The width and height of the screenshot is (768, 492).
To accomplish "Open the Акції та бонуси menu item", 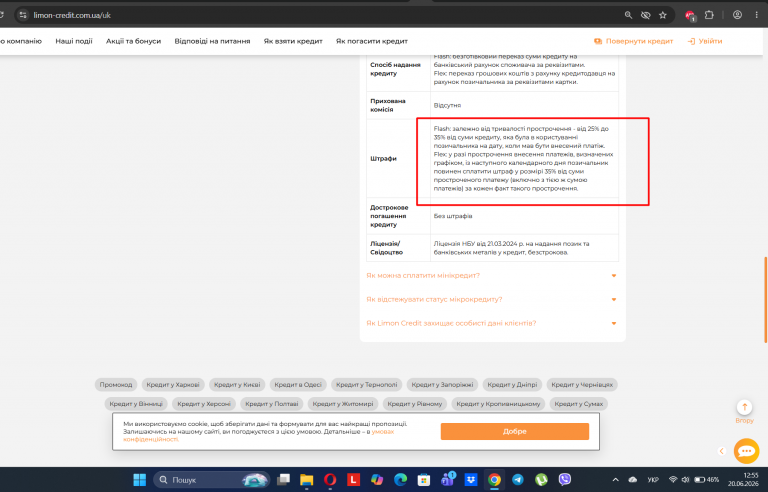I will coord(133,41).
